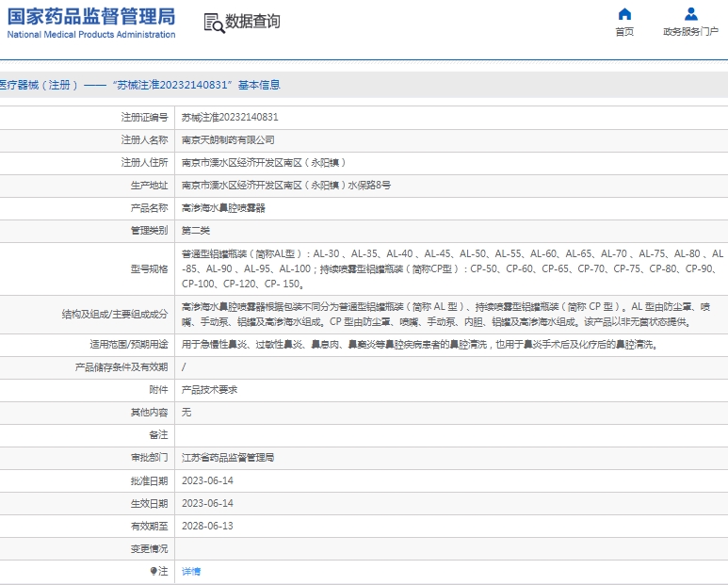Click the 批准日期 row label

point(149,480)
